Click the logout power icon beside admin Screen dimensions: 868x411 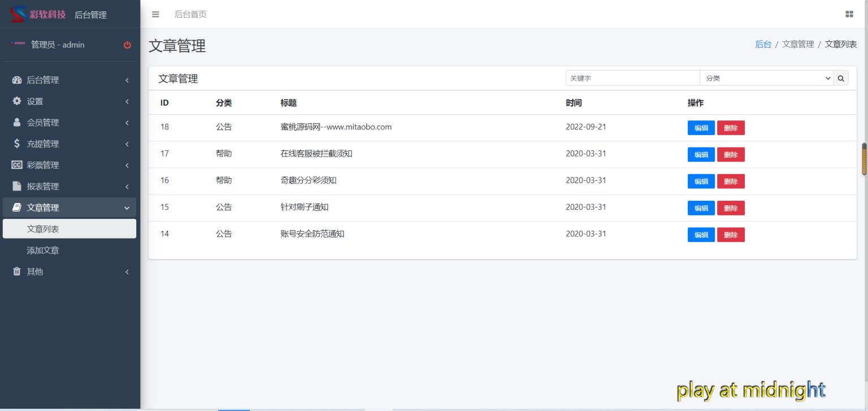click(x=127, y=45)
